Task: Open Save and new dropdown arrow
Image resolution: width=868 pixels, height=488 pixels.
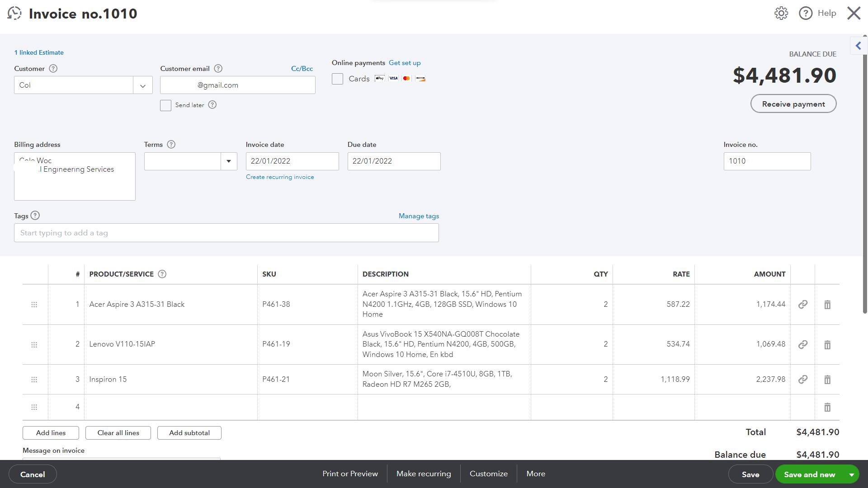Action: point(852,474)
